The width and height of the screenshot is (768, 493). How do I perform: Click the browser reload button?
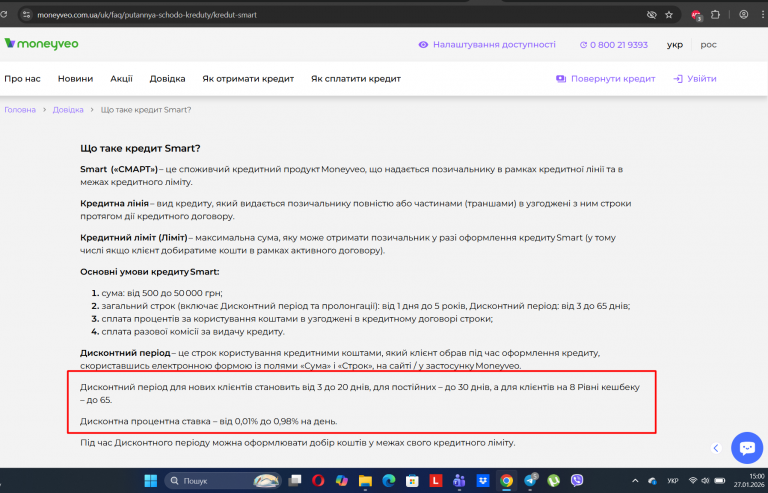click(4, 15)
